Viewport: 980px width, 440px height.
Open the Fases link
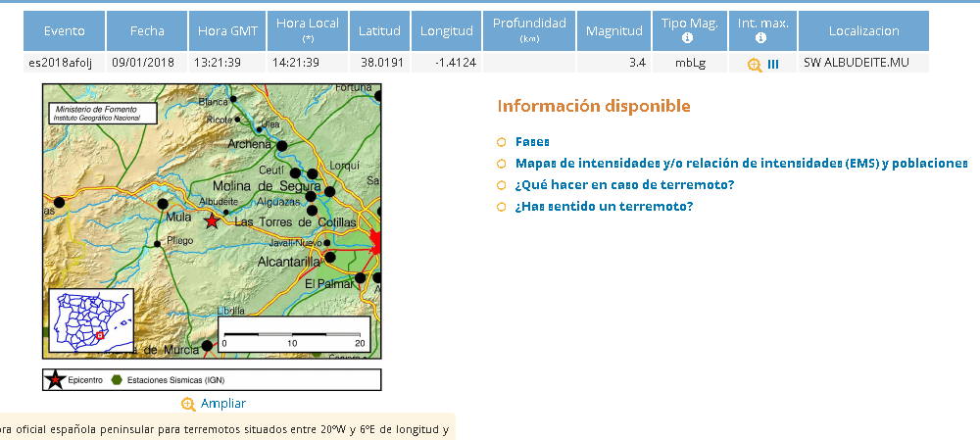click(x=532, y=142)
